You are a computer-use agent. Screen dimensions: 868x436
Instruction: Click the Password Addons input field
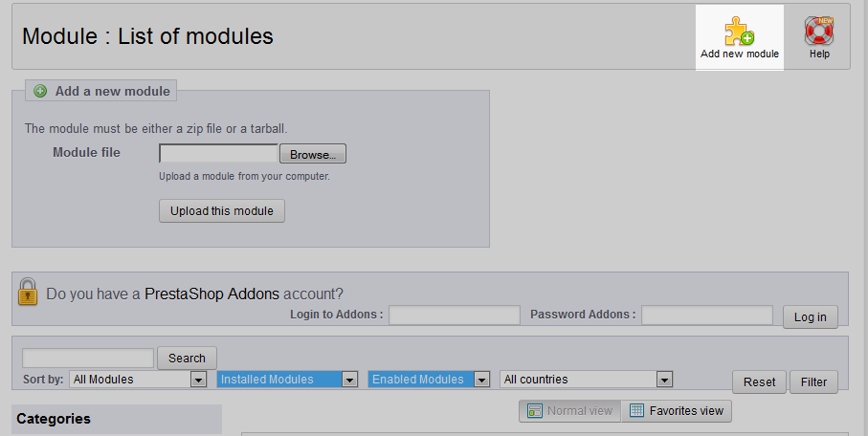(707, 315)
